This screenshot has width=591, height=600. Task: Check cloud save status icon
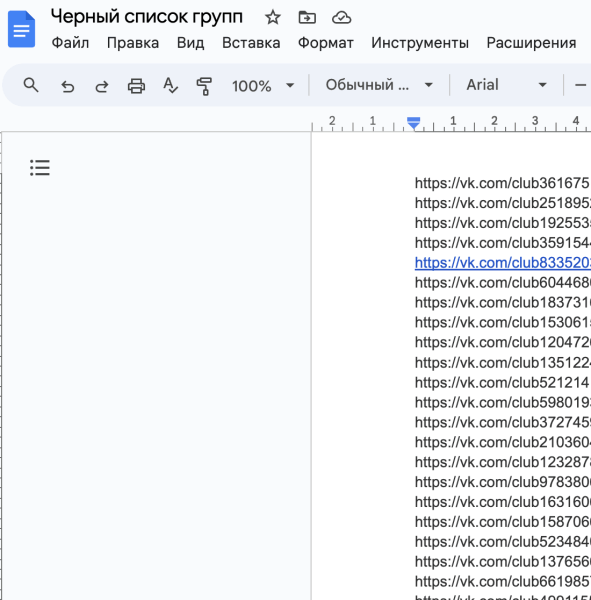341,18
